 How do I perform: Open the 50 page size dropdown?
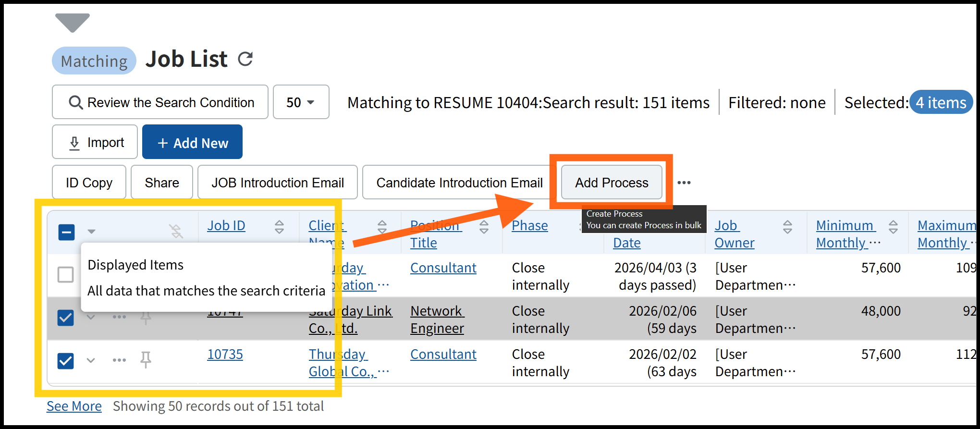(x=301, y=102)
